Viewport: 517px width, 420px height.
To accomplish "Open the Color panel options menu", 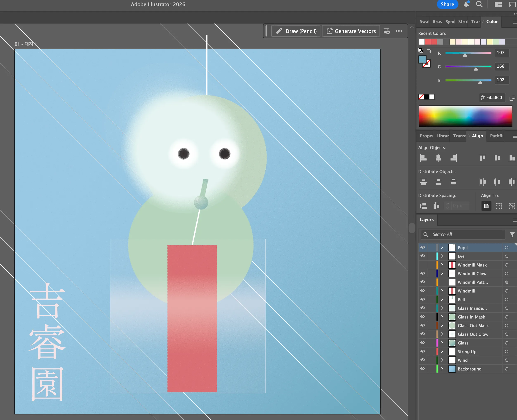I will click(x=514, y=22).
